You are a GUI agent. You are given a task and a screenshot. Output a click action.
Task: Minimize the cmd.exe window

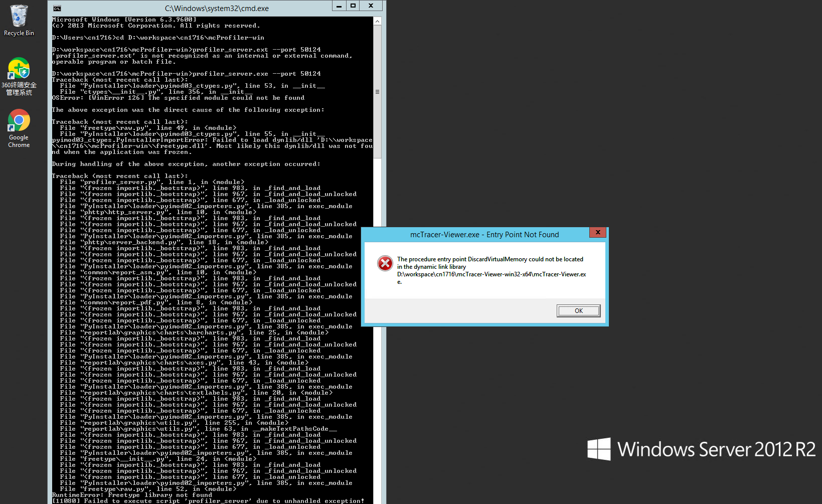[339, 6]
